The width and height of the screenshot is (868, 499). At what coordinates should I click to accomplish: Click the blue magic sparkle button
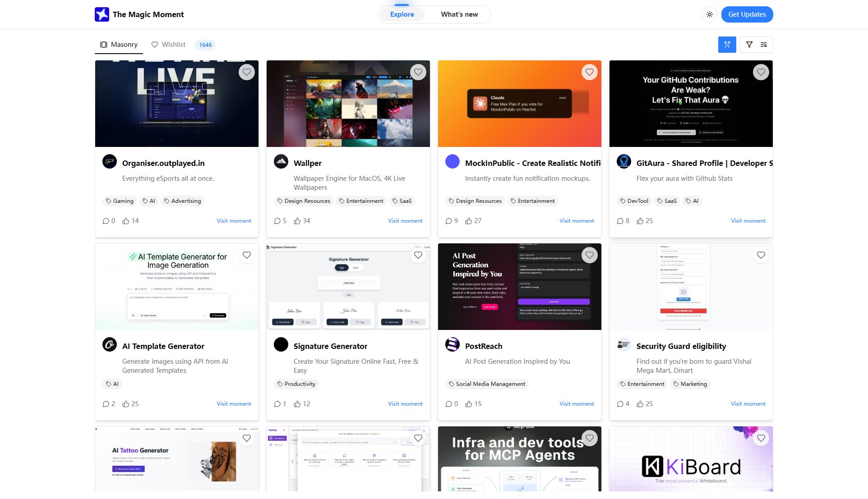(x=727, y=45)
